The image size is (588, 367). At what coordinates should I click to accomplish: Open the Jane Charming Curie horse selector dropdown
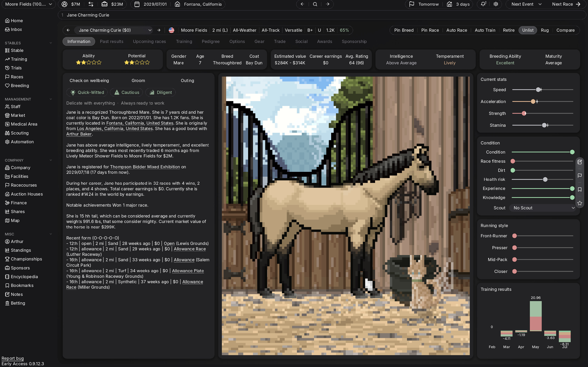click(x=113, y=30)
